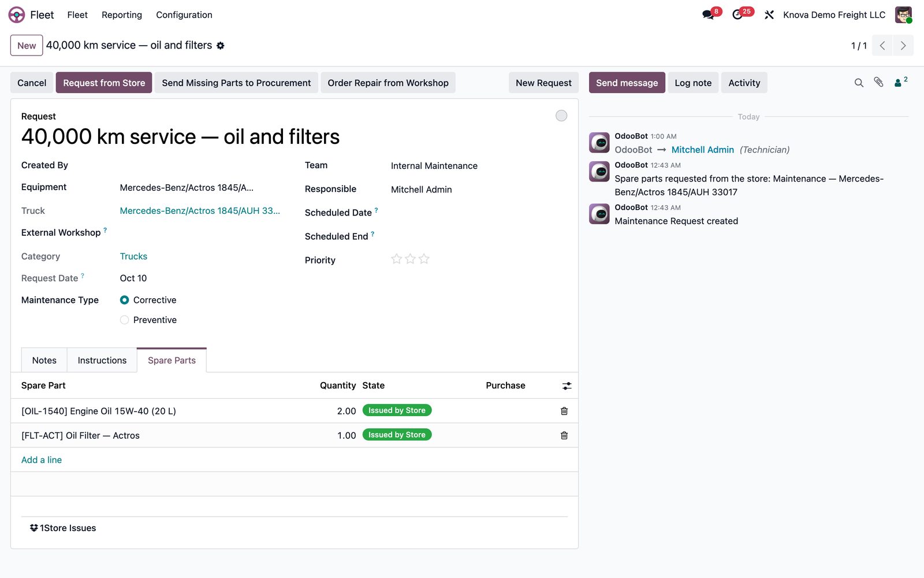Click the New Request button
Screen dimensions: 924x578
coord(543,83)
